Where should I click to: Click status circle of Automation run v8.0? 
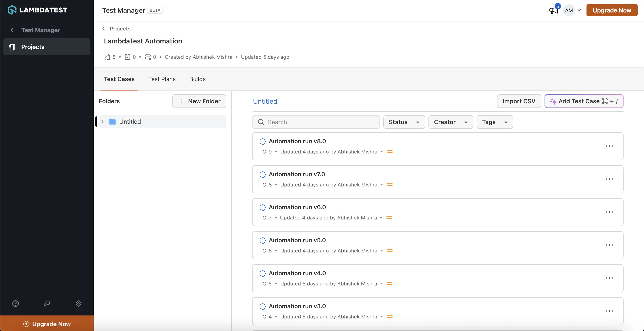tap(263, 141)
